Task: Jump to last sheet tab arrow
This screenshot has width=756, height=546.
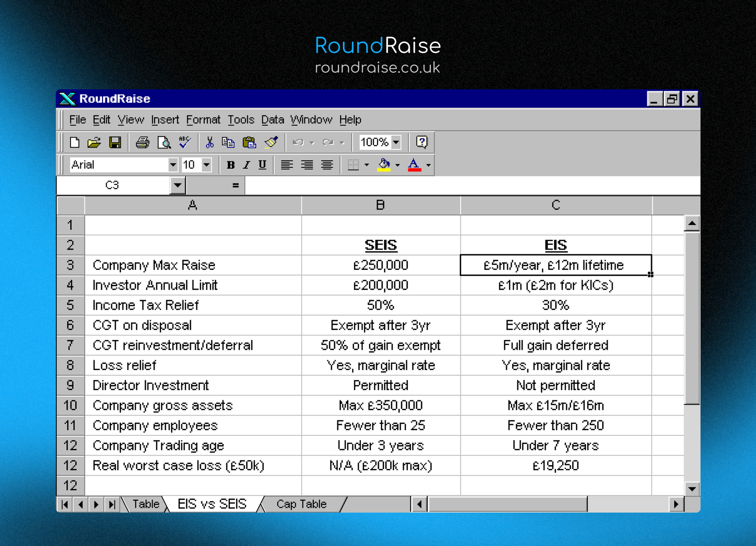Action: click(x=112, y=504)
